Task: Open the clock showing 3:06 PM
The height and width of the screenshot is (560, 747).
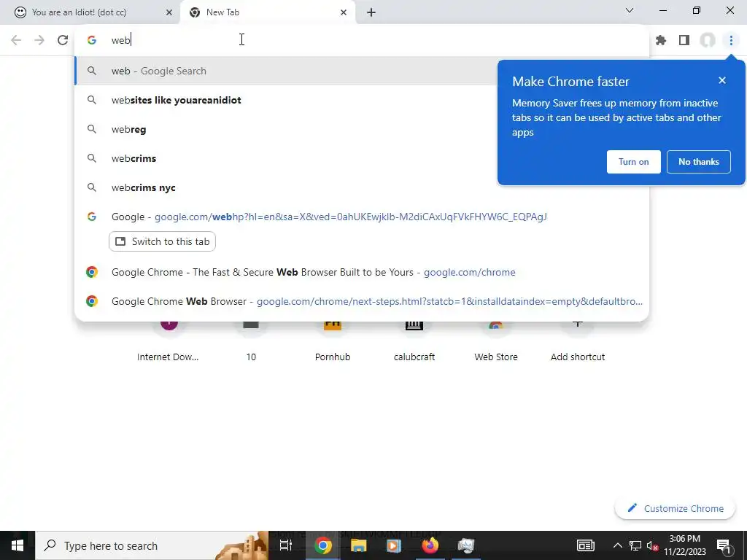Action: [685, 545]
